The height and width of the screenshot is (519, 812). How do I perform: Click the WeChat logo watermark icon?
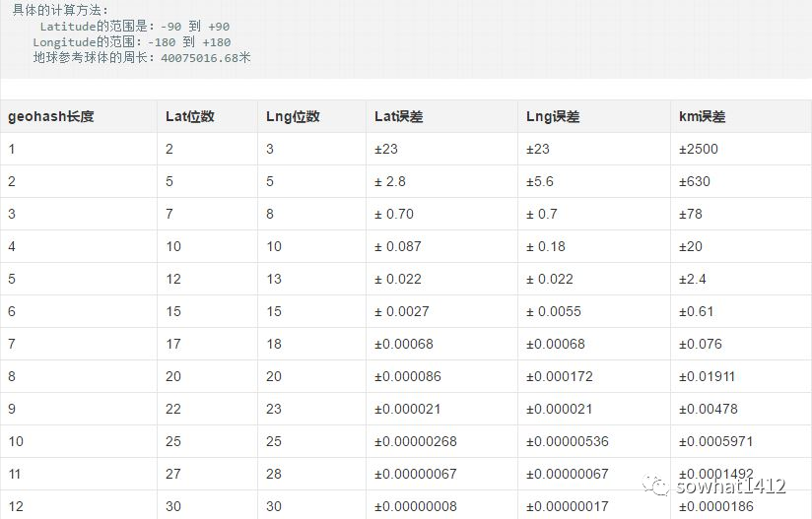(x=656, y=485)
